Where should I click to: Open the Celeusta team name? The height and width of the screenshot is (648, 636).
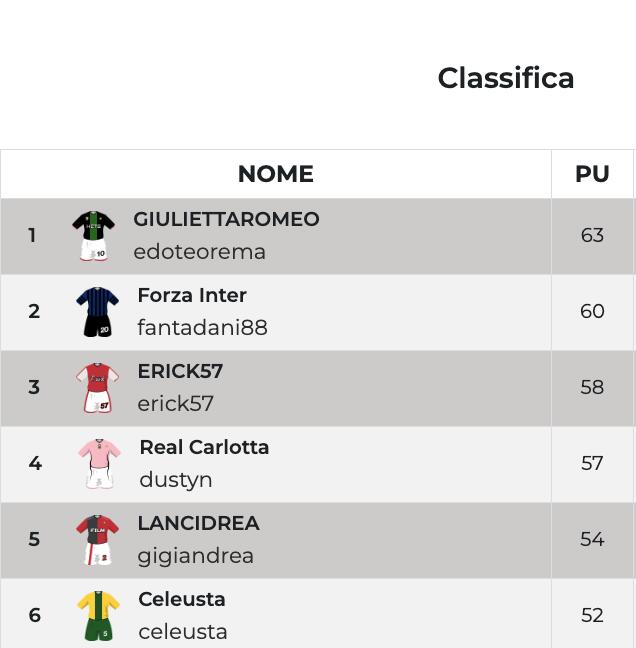point(182,600)
